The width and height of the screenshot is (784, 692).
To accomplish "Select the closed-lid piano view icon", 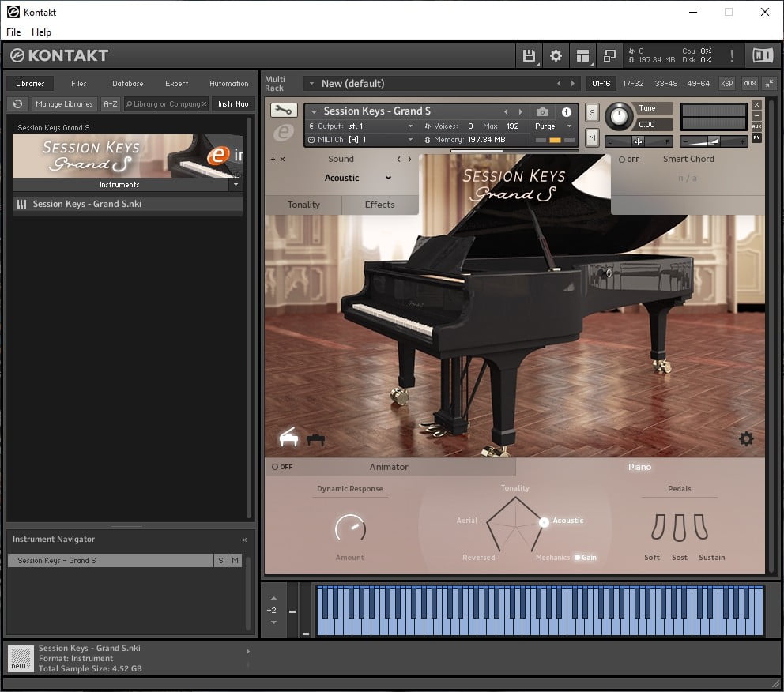I will (315, 440).
